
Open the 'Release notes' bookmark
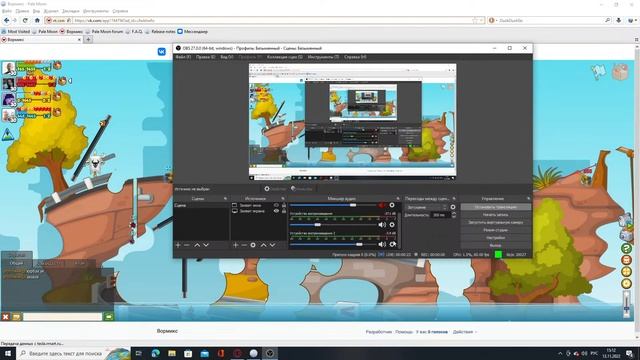[x=160, y=31]
